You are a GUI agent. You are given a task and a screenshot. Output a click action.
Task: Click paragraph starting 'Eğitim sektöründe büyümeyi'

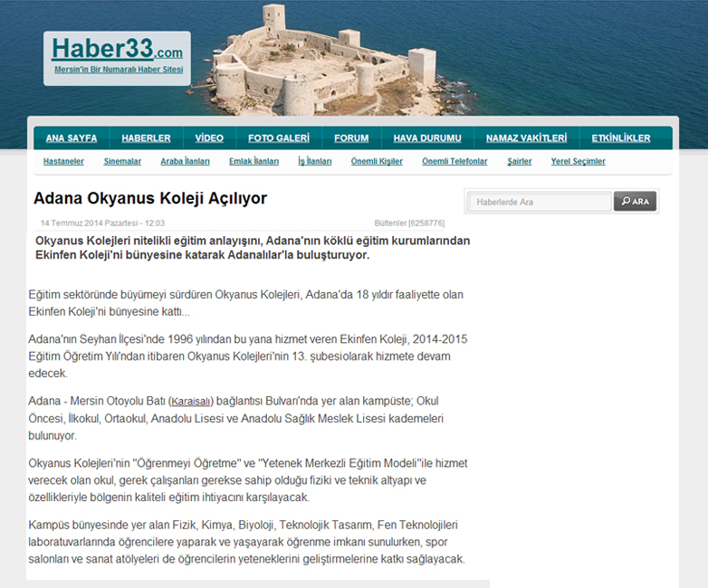(x=246, y=303)
